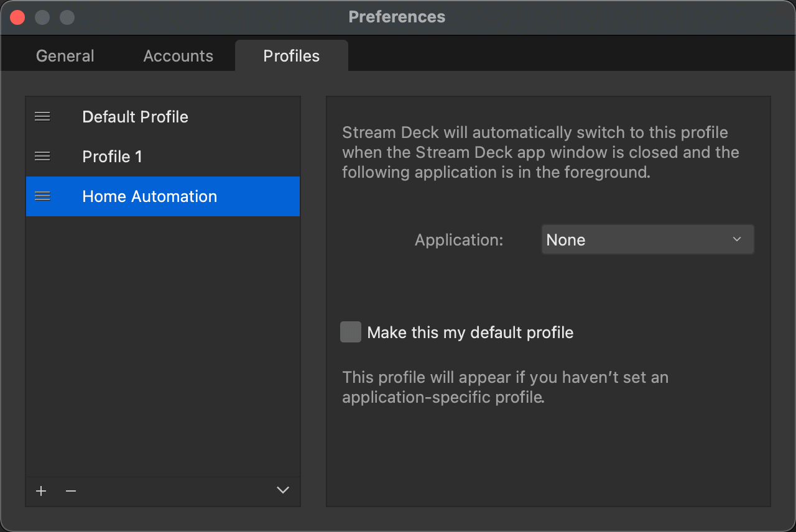Open the Application dropdown showing None
Screen dimensions: 796x532
(648, 240)
